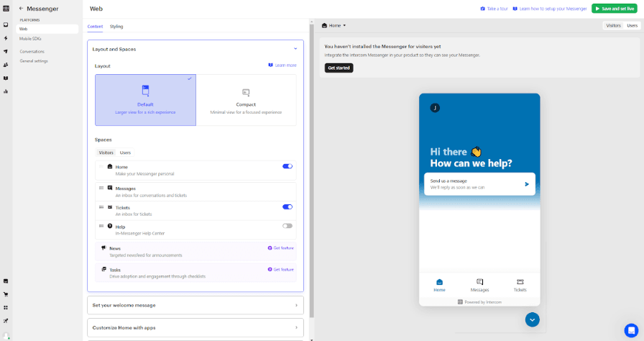644x341 pixels.
Task: Open General settings
Action: coord(34,61)
